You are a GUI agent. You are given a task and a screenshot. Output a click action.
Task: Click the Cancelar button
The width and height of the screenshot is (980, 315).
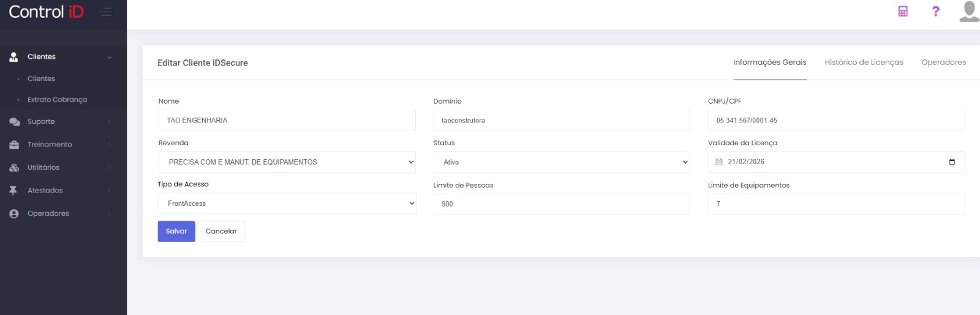221,232
